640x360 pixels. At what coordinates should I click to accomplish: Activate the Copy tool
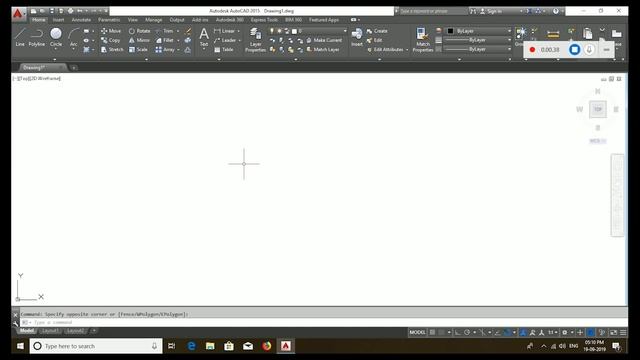pos(111,40)
